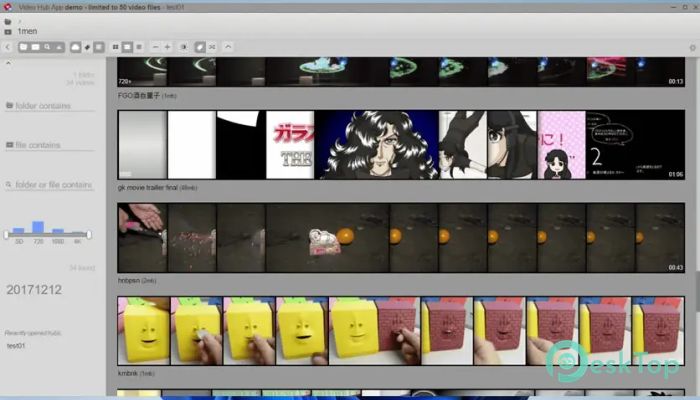Focus the 'file contains' search field
The width and height of the screenshot is (700, 400).
[x=50, y=145]
